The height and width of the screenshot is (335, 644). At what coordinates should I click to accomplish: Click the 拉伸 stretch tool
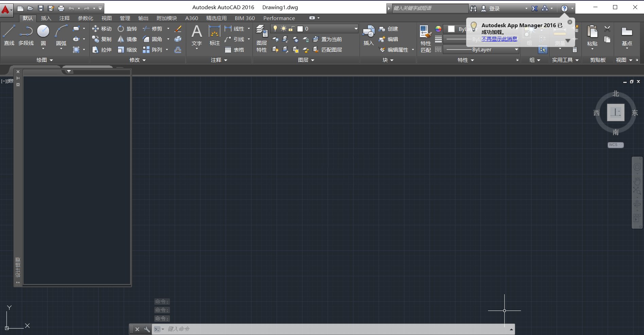[102, 50]
